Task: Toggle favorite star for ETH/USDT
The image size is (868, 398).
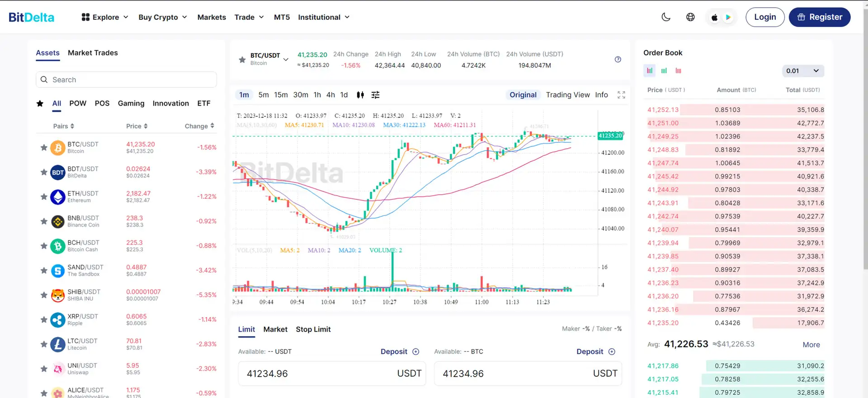Action: click(44, 197)
